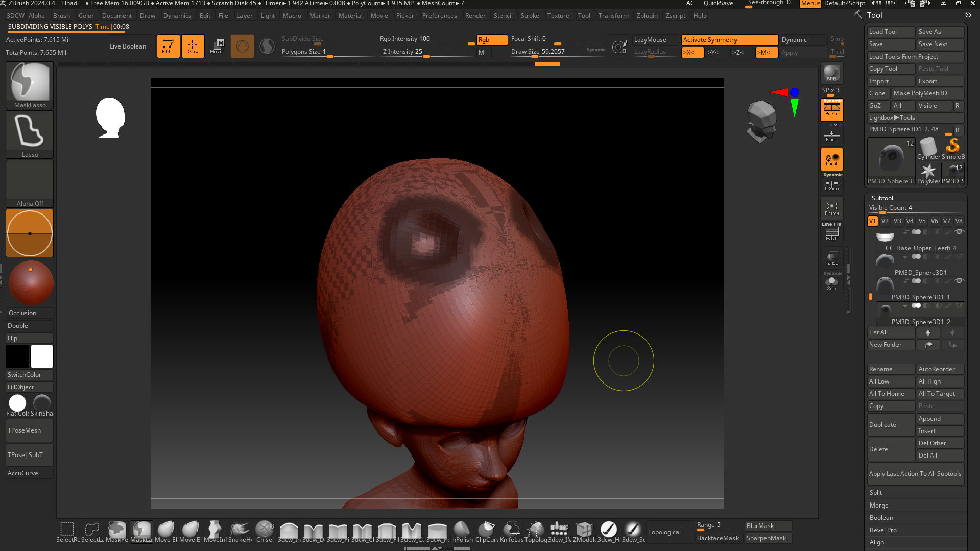Open the Transform menu

point(613,16)
